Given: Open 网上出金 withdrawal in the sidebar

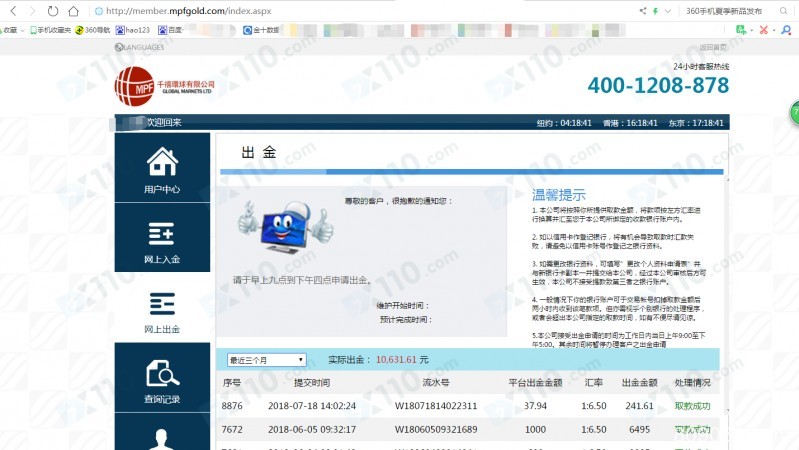Looking at the screenshot, I should [x=162, y=307].
